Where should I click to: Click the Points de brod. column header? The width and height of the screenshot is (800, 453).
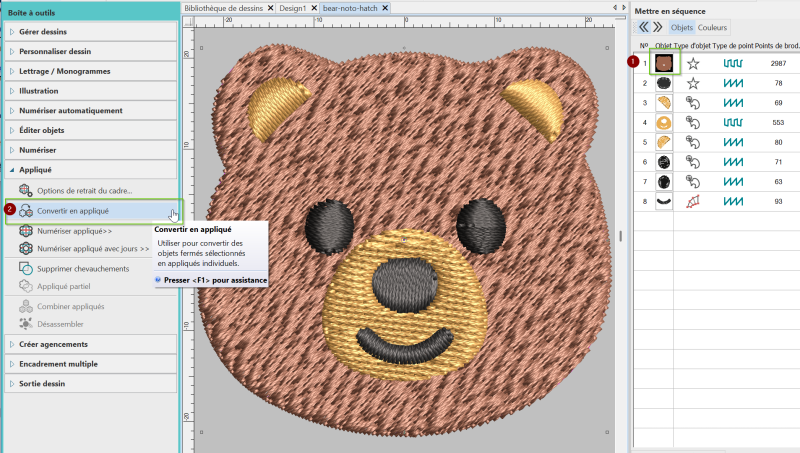click(x=777, y=46)
